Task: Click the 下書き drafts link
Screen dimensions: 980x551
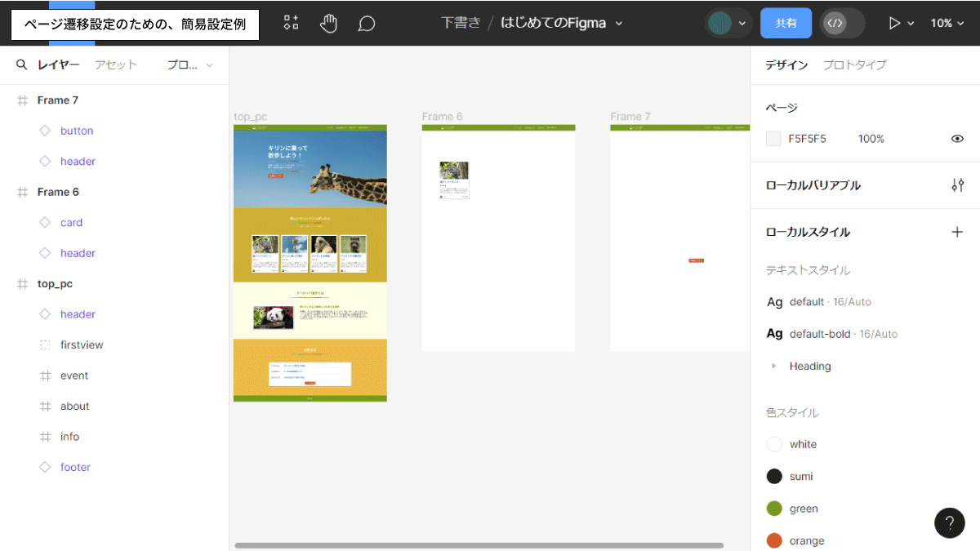Action: 461,23
